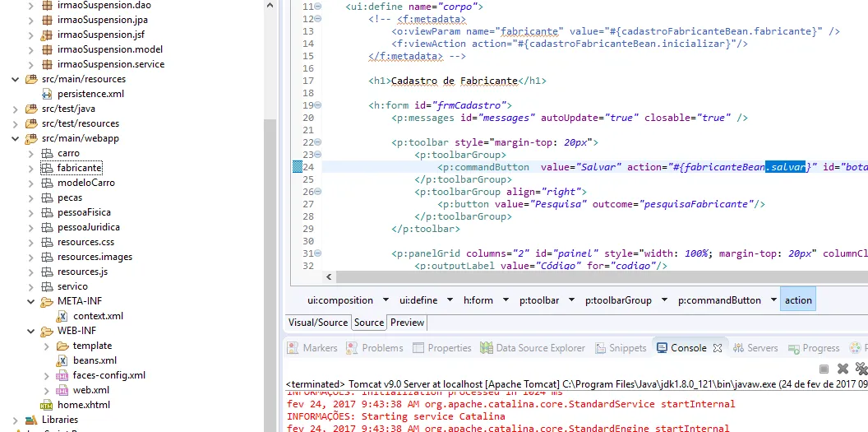Click the persistence.xml file icon
The height and width of the screenshot is (432, 868).
tap(47, 94)
